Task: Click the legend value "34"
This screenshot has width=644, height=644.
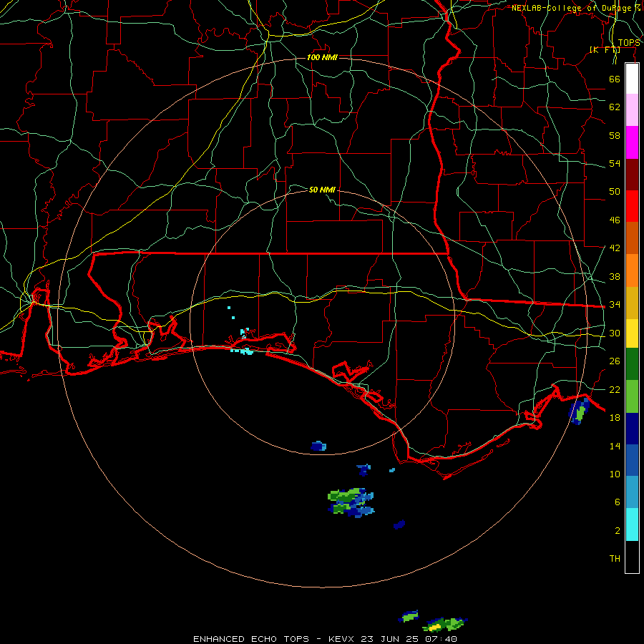Action: (x=615, y=305)
